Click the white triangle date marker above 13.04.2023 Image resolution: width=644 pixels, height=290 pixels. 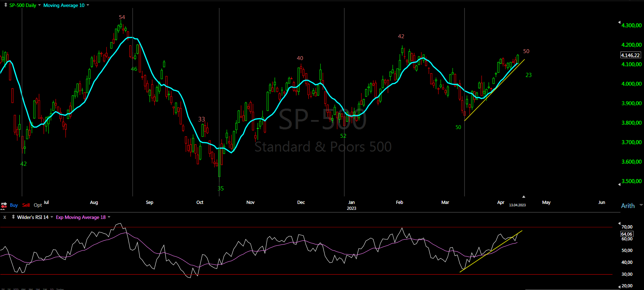click(524, 197)
